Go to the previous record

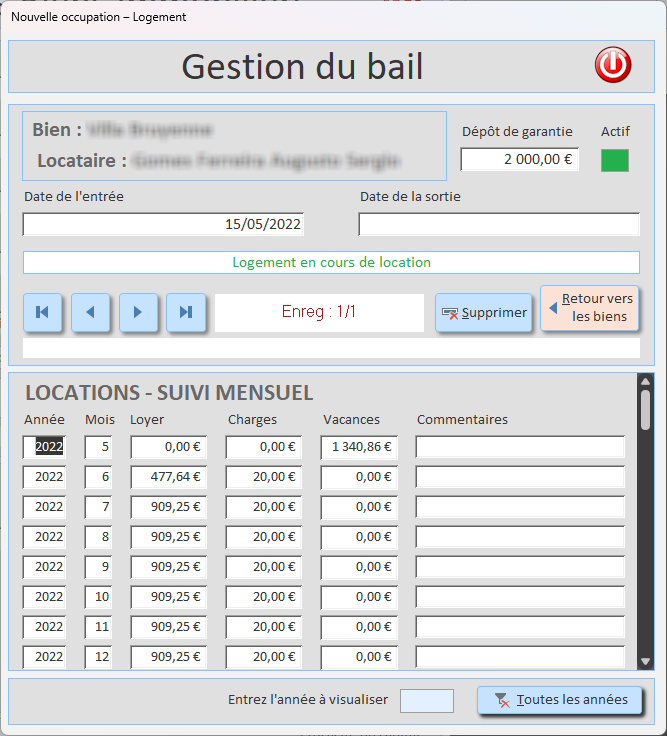(x=90, y=312)
